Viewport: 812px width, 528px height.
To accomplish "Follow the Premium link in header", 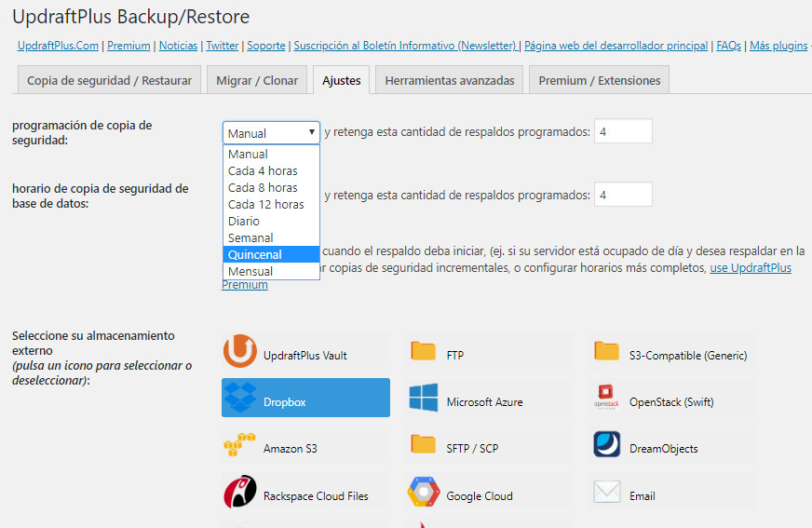I will point(129,46).
